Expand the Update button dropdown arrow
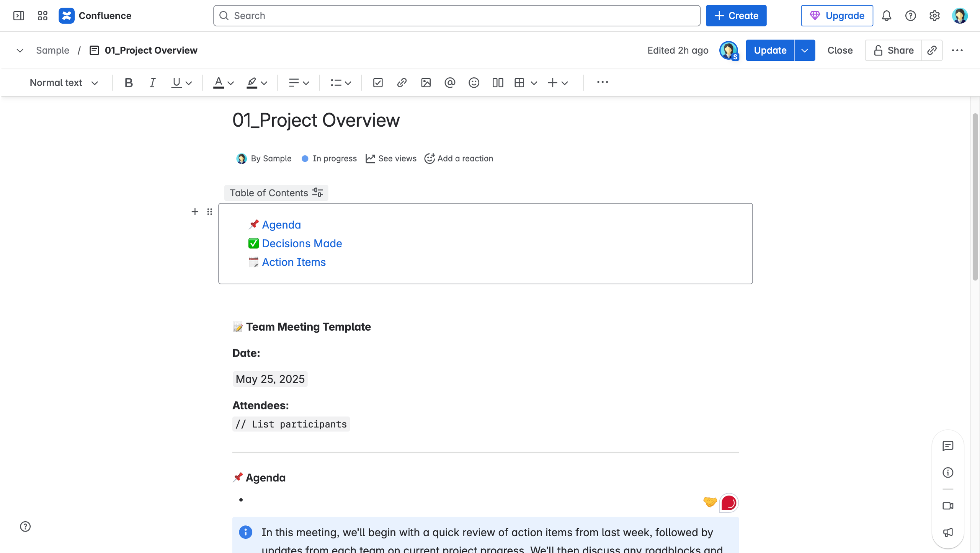The image size is (980, 553). (805, 50)
